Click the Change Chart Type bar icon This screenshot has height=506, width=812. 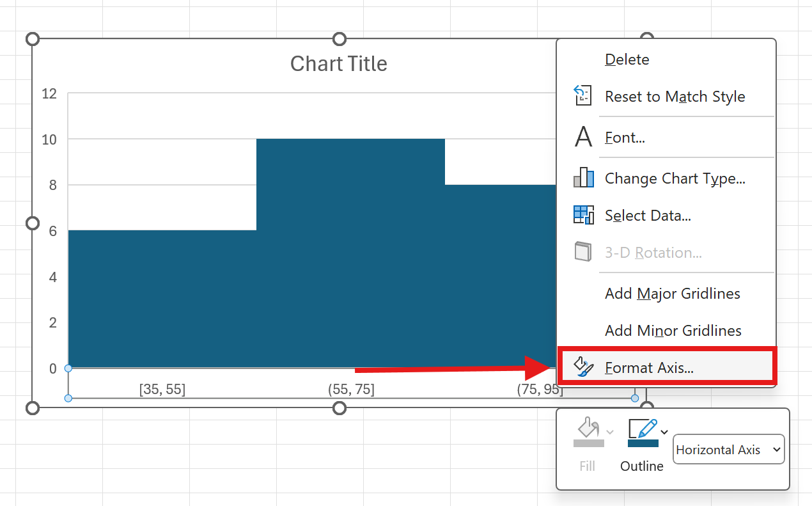(583, 178)
